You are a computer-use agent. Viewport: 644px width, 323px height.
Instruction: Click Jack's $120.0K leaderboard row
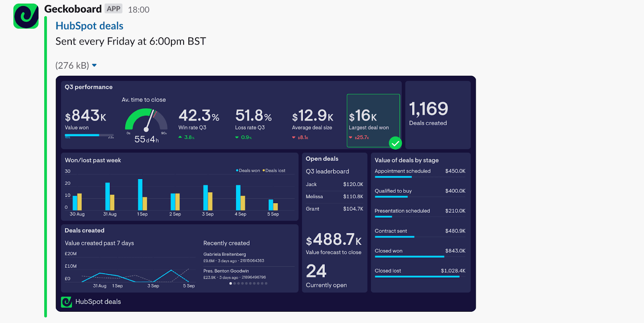pos(334,185)
